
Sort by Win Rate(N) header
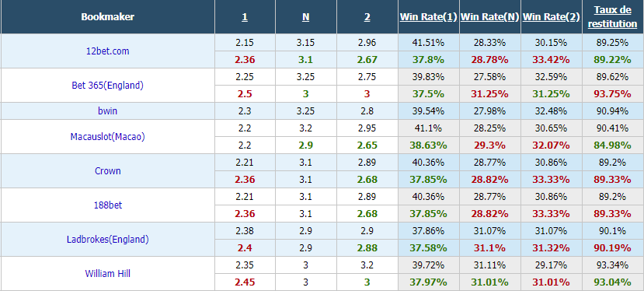pos(490,17)
